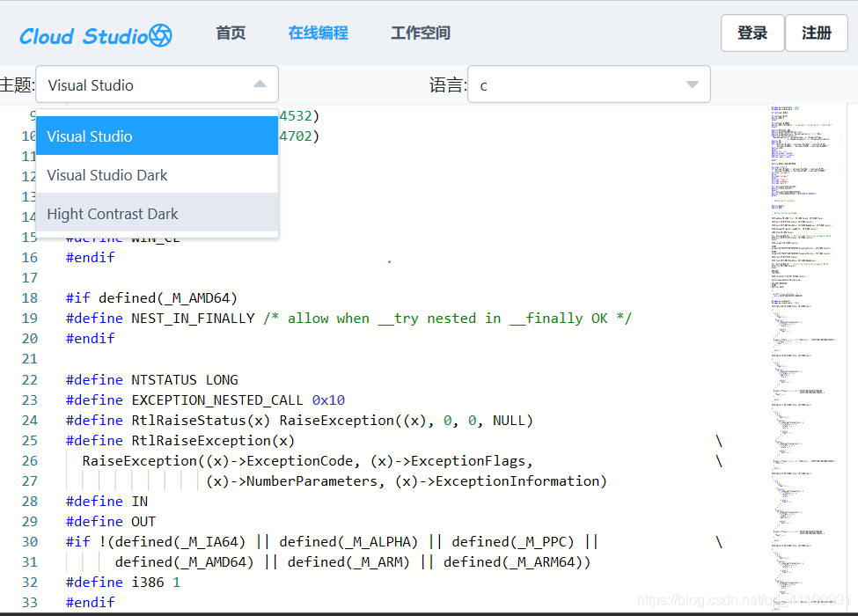Image resolution: width=858 pixels, height=616 pixels.
Task: Click line number 25 in the gutter
Action: tap(30, 440)
